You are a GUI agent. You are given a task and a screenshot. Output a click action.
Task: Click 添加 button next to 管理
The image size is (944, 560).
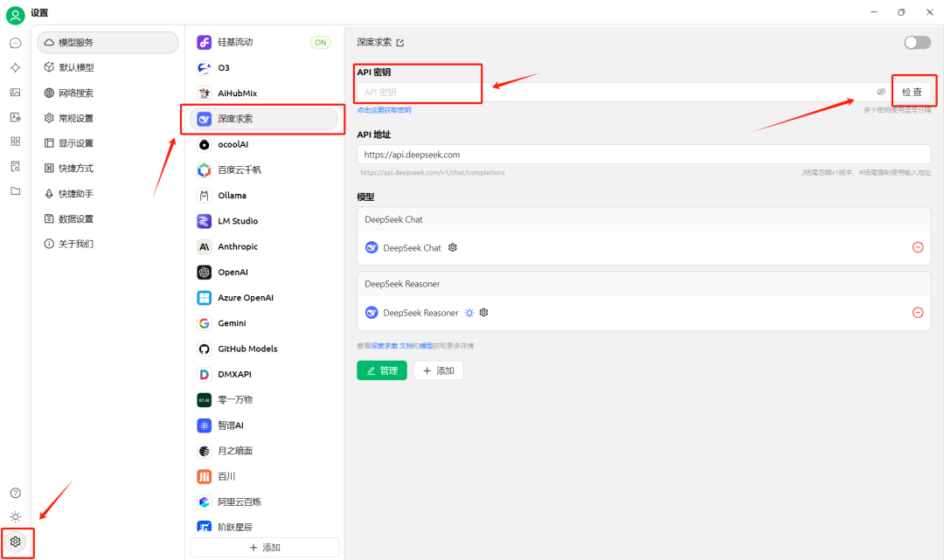coord(438,370)
